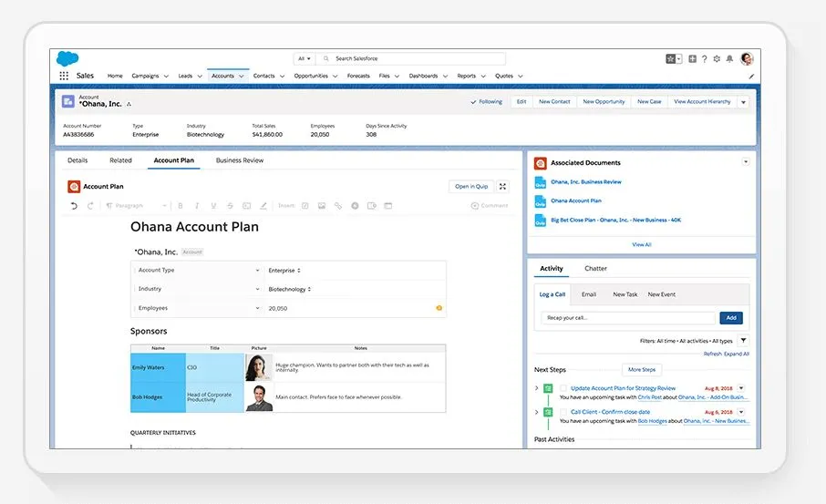Open the Favorites list dropdown arrow
826x504 pixels.
679,59
